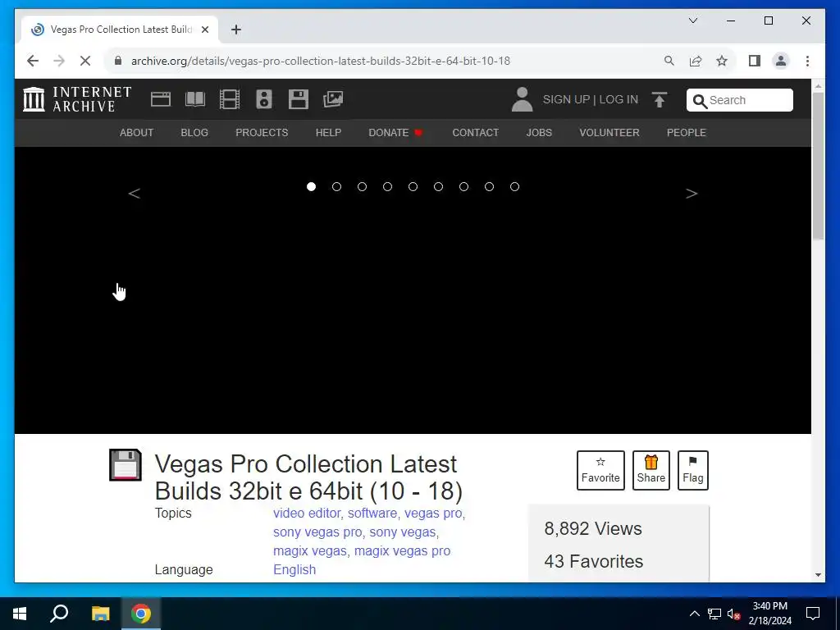Select the fourth carousel dot
840x630 pixels.
[387, 186]
